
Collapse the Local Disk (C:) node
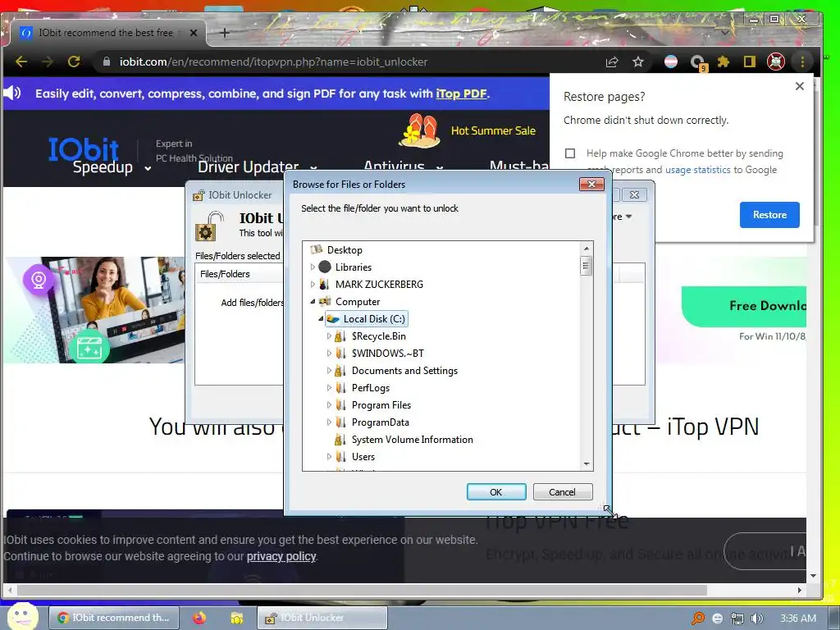[x=321, y=319]
